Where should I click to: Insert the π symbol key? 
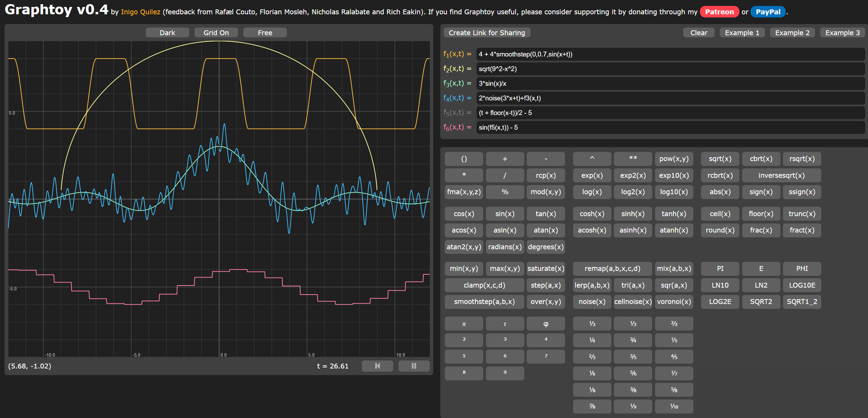[x=464, y=324]
